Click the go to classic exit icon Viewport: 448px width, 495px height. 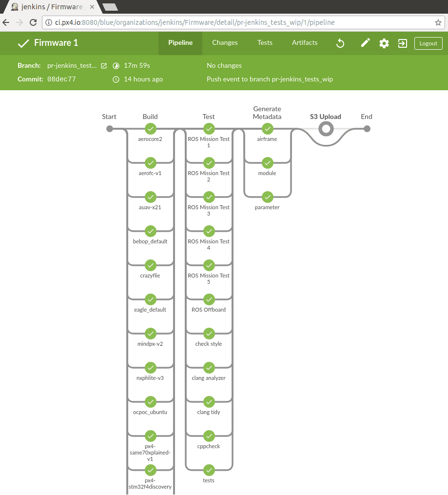click(402, 43)
